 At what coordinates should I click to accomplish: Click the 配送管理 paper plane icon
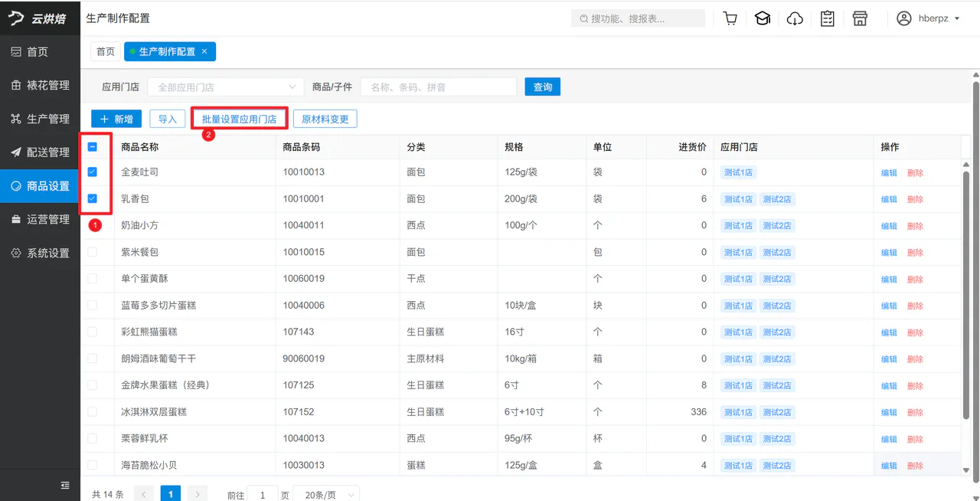(16, 152)
